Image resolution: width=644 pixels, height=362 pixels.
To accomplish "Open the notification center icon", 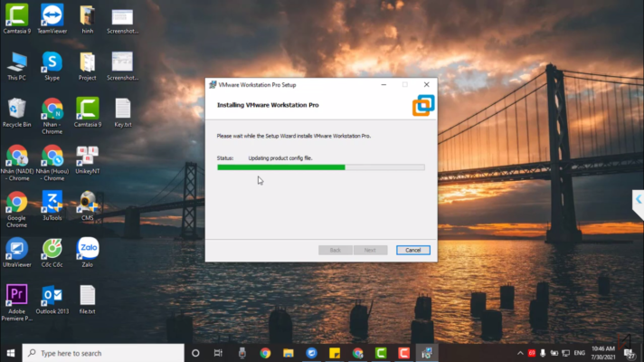I will click(629, 353).
